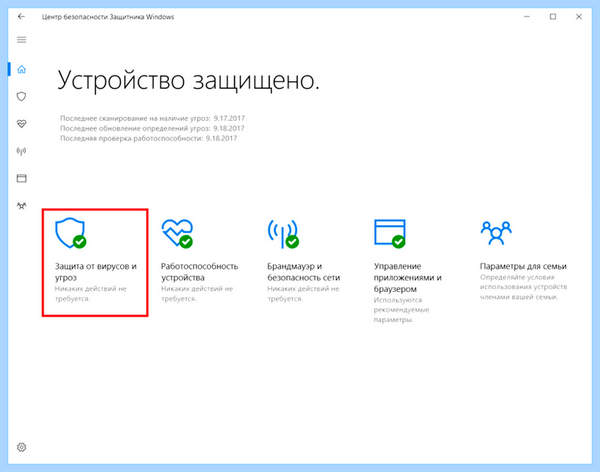Click the window title "Центр безопасности Защитника Windows"
The height and width of the screenshot is (472, 600).
[x=108, y=17]
